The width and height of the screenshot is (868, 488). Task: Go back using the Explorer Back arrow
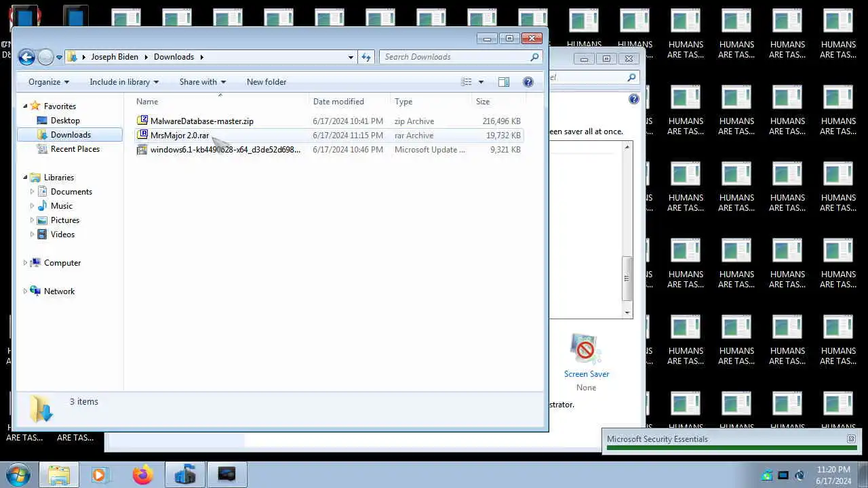tap(26, 58)
